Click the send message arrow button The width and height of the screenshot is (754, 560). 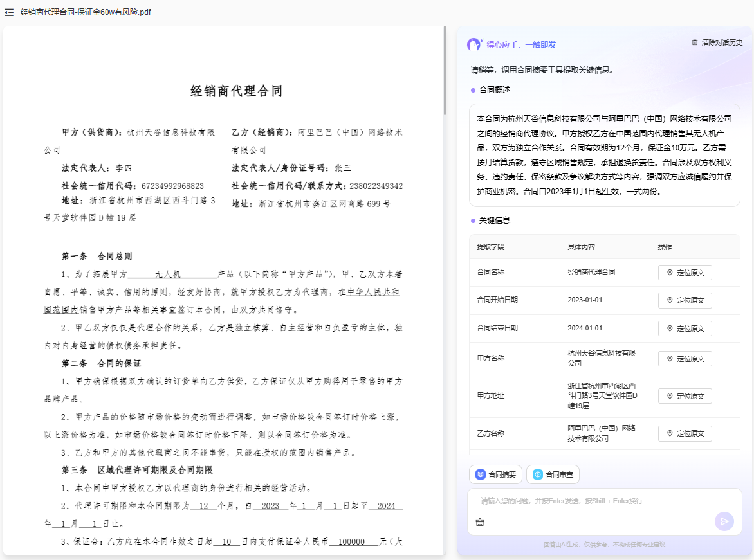click(724, 521)
